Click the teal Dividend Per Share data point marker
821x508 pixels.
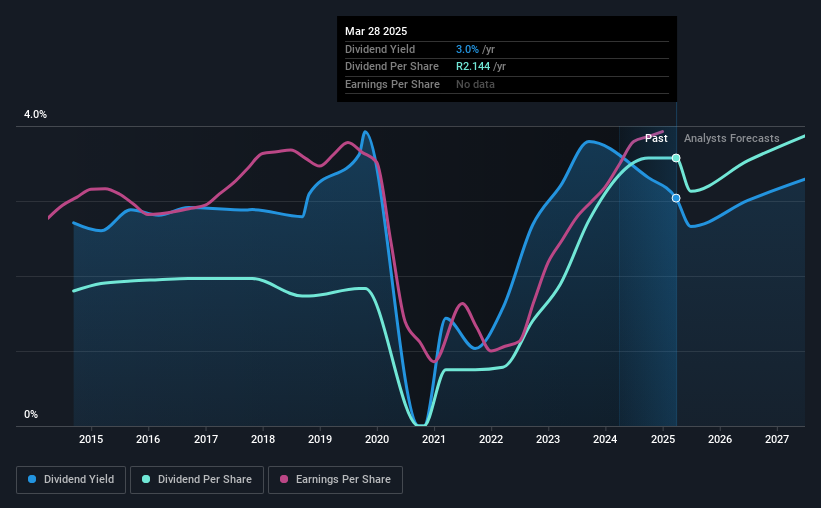point(676,158)
